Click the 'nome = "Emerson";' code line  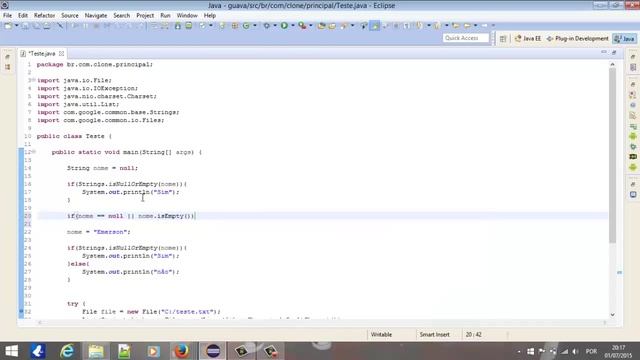click(x=99, y=232)
